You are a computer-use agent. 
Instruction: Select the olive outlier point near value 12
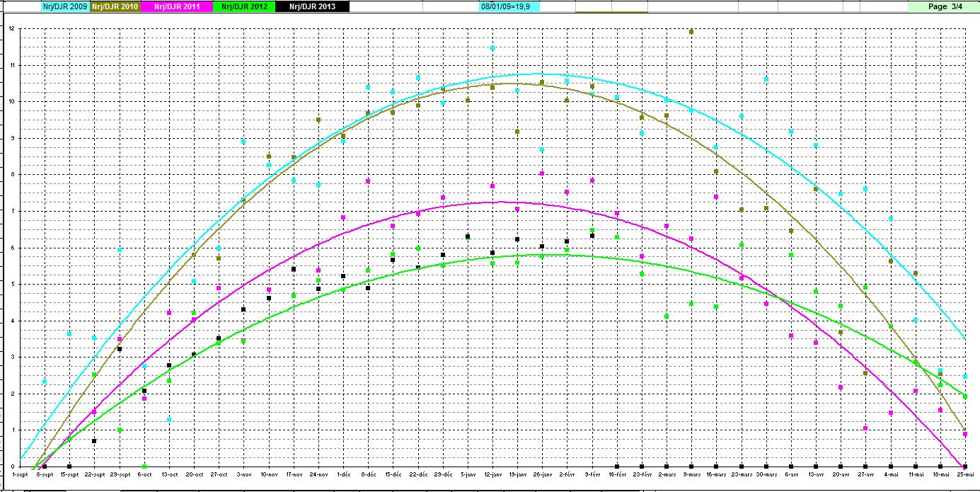691,32
